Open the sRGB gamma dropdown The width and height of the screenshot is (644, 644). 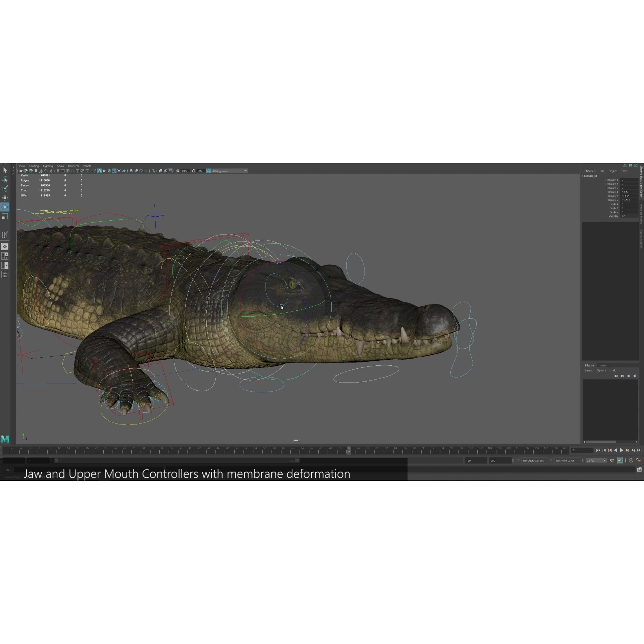point(245,171)
